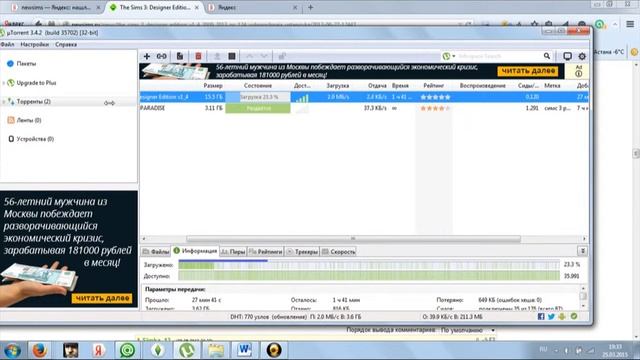Click the Start Torrent toolbar icon

(x=217, y=56)
